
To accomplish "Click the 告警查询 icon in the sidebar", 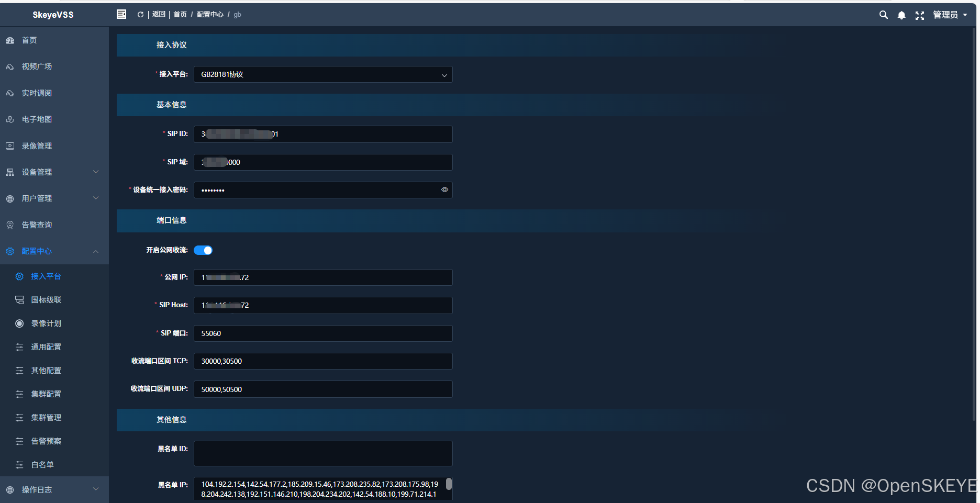I will coord(10,225).
